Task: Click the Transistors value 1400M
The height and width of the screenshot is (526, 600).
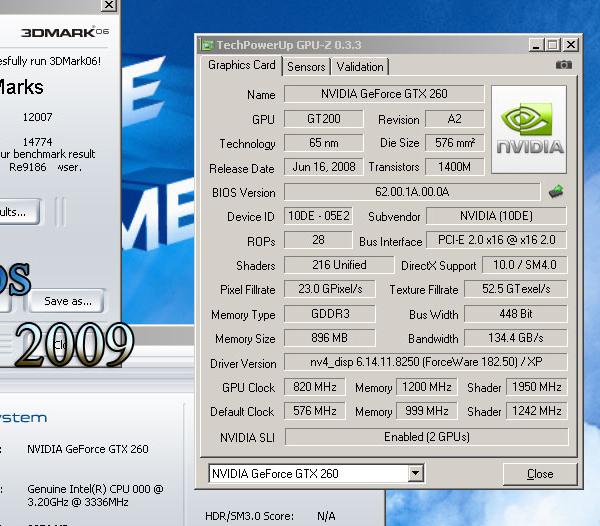Action: 454,167
